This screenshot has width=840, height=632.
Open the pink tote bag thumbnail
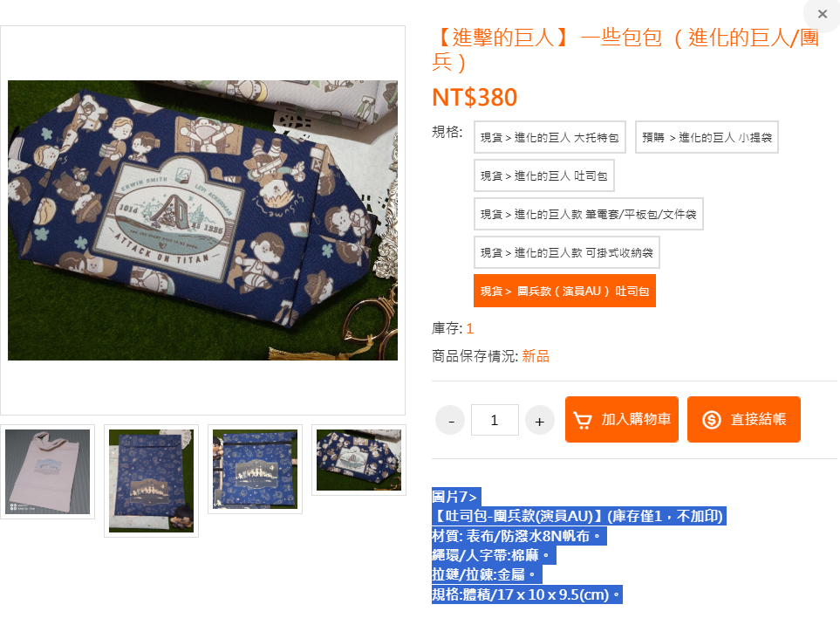48,471
